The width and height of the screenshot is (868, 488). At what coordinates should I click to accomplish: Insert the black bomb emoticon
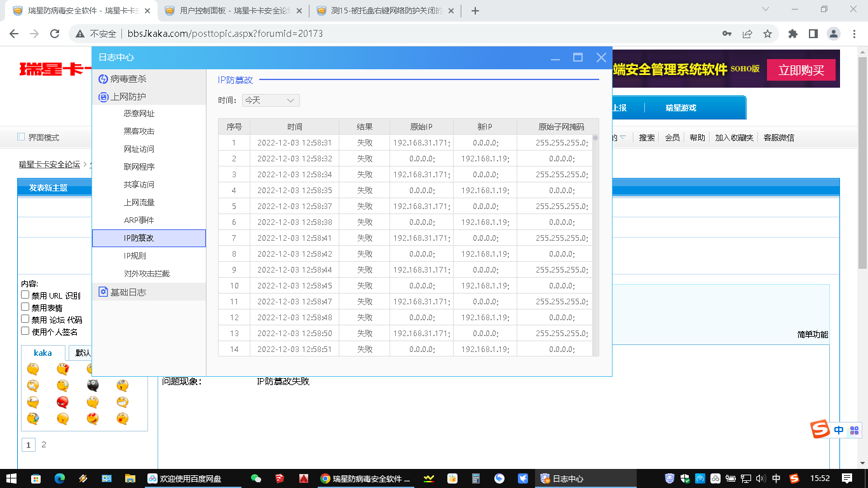click(93, 385)
